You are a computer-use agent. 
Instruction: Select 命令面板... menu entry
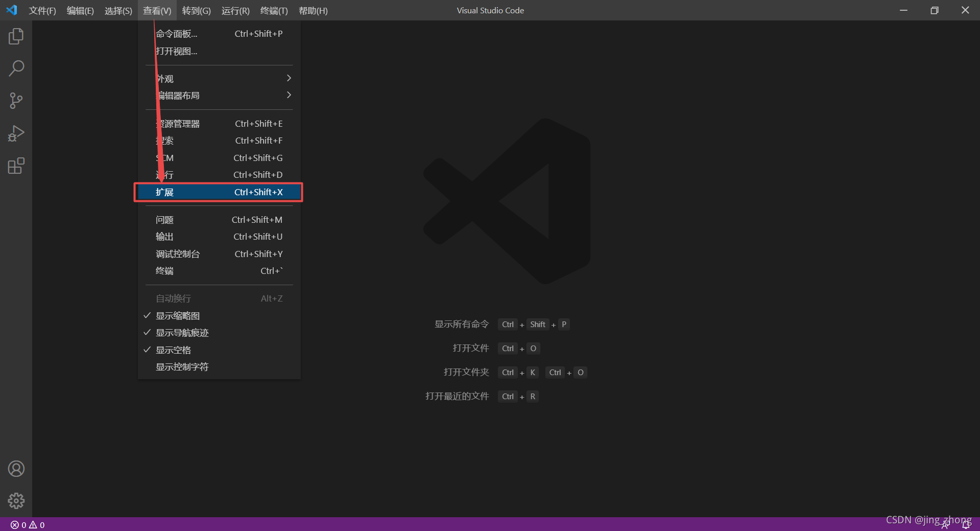pos(219,34)
